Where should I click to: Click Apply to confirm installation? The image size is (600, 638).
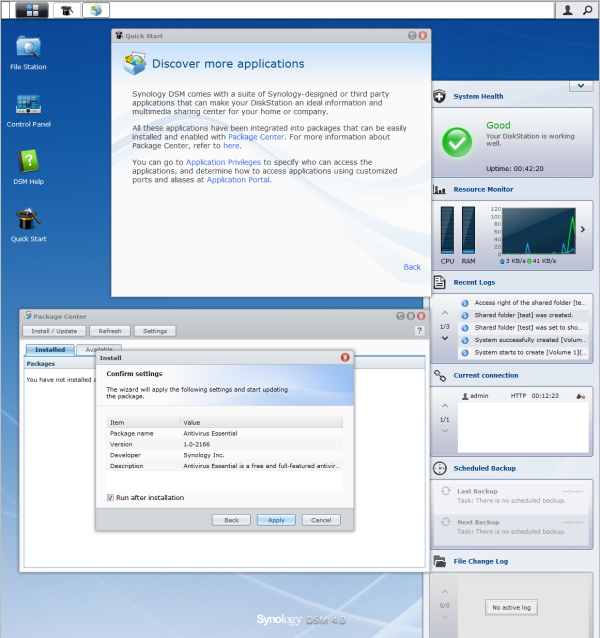pyautogui.click(x=276, y=520)
